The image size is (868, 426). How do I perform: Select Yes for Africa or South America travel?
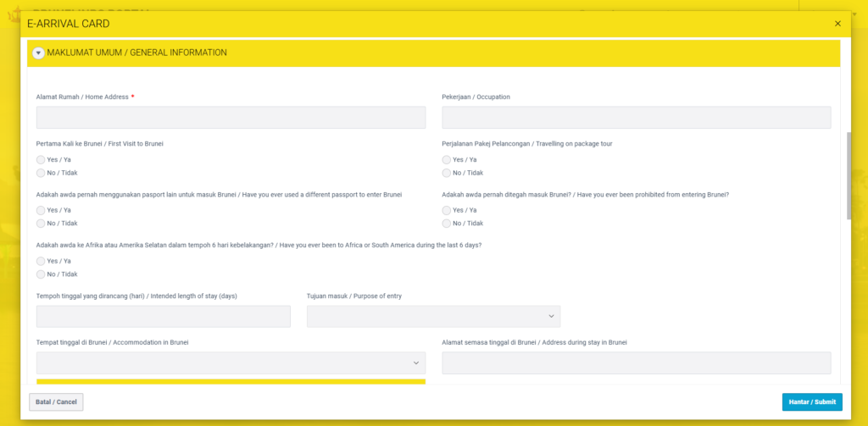coord(41,261)
